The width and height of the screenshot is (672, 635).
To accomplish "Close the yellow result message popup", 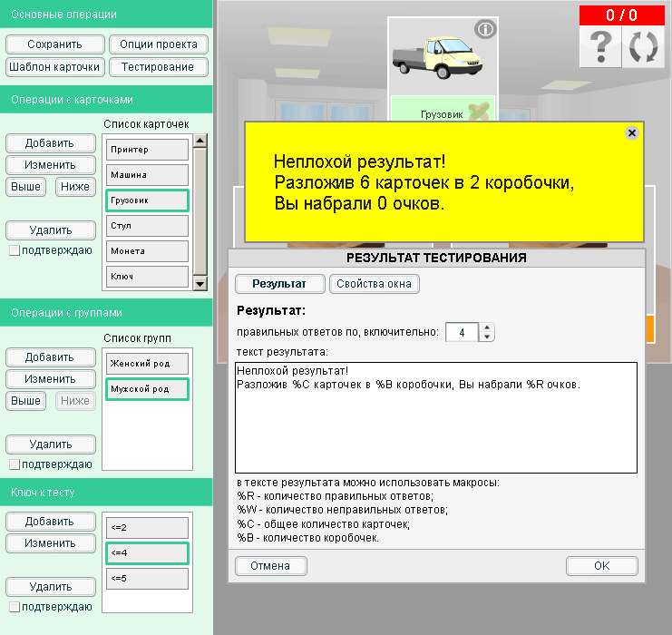I will tap(632, 133).
